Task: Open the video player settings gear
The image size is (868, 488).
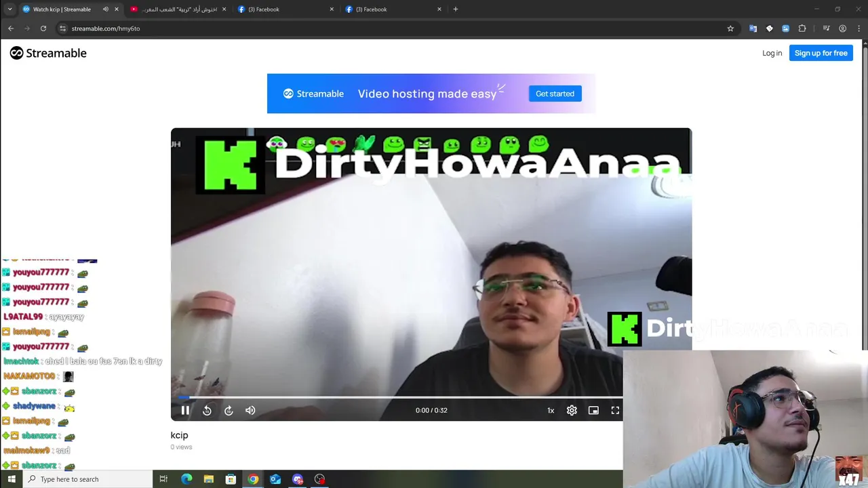Action: (x=572, y=410)
